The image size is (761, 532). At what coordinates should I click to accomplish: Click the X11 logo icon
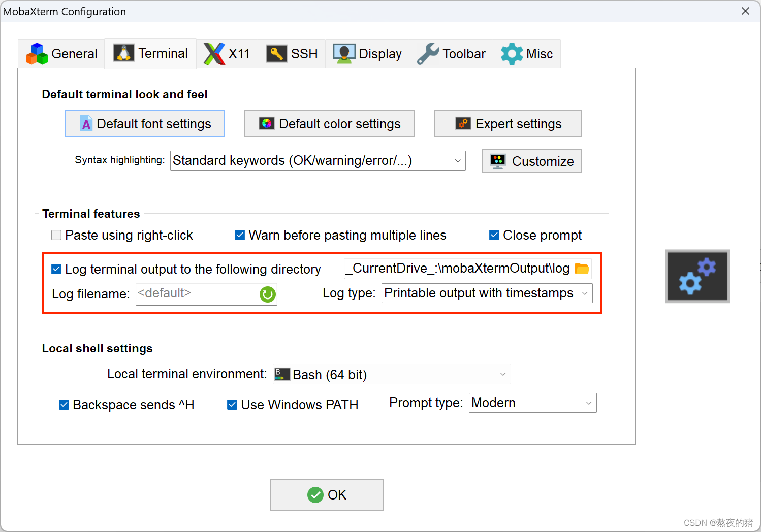[214, 54]
